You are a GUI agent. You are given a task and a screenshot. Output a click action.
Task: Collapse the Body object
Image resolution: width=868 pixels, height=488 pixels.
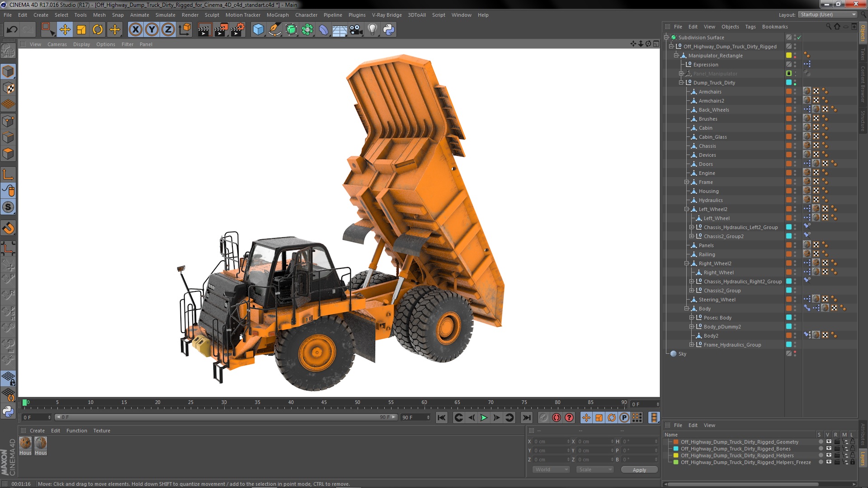point(686,309)
